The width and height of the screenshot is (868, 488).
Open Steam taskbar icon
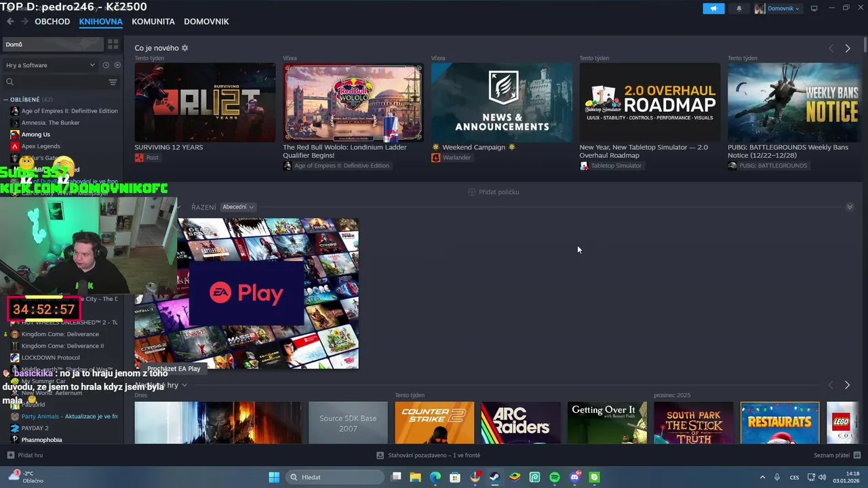pos(495,477)
